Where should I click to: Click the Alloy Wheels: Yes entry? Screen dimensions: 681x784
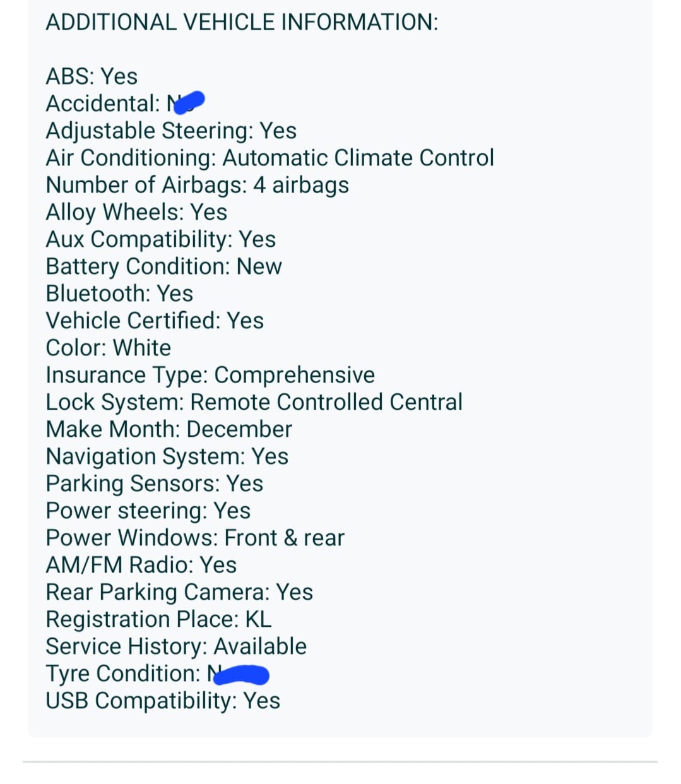[x=136, y=212]
